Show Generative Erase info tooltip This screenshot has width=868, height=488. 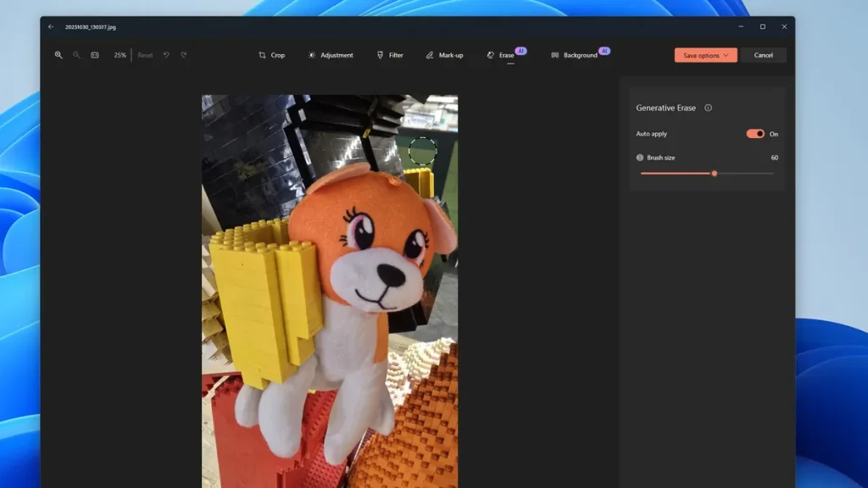(708, 108)
